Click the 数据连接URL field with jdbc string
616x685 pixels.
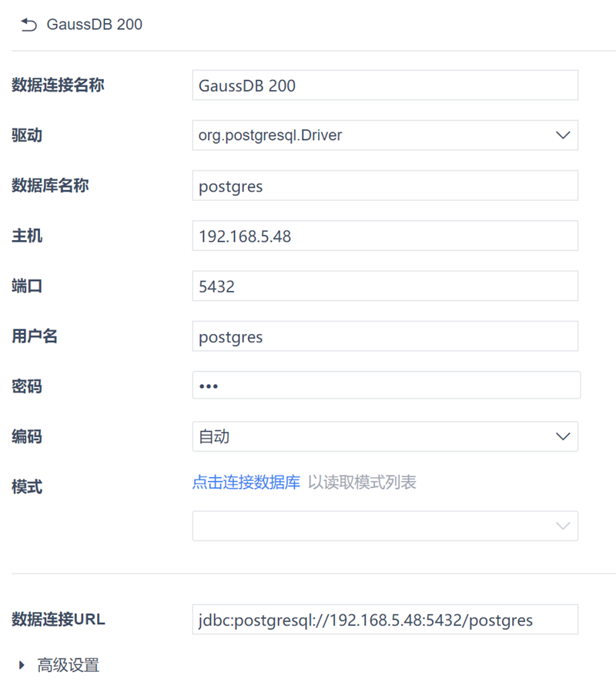pos(385,620)
